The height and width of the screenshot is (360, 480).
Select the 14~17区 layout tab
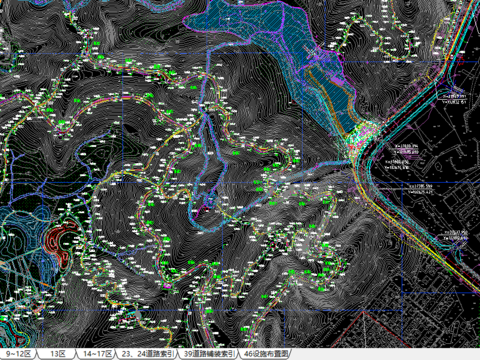click(97, 354)
